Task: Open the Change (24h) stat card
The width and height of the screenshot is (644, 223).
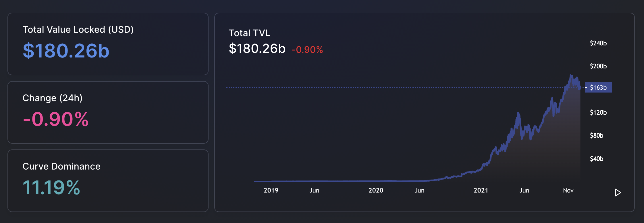Action: [x=108, y=112]
